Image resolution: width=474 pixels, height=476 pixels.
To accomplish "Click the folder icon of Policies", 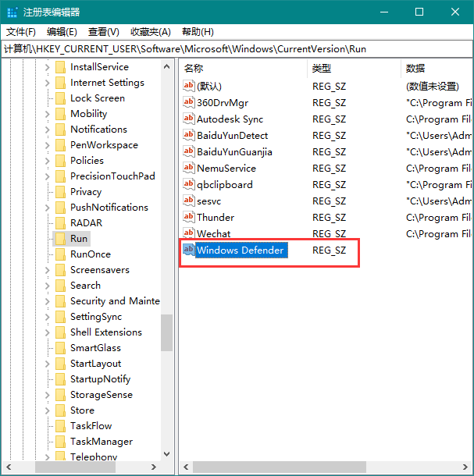I will coord(60,160).
